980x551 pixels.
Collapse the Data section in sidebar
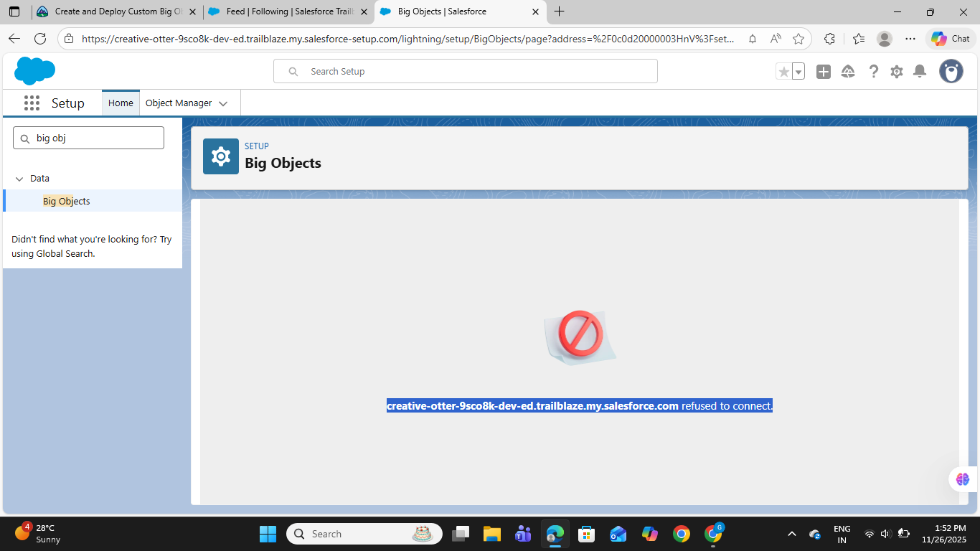19,179
